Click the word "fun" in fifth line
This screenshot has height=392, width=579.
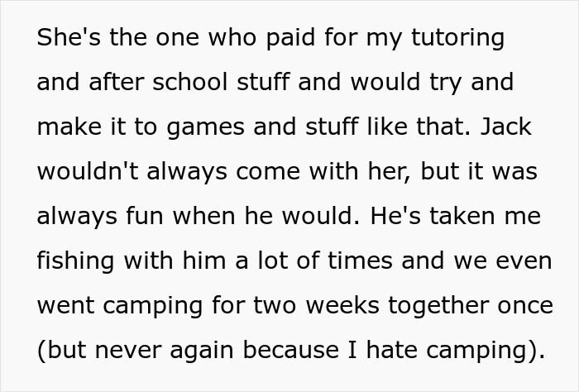(x=145, y=216)
